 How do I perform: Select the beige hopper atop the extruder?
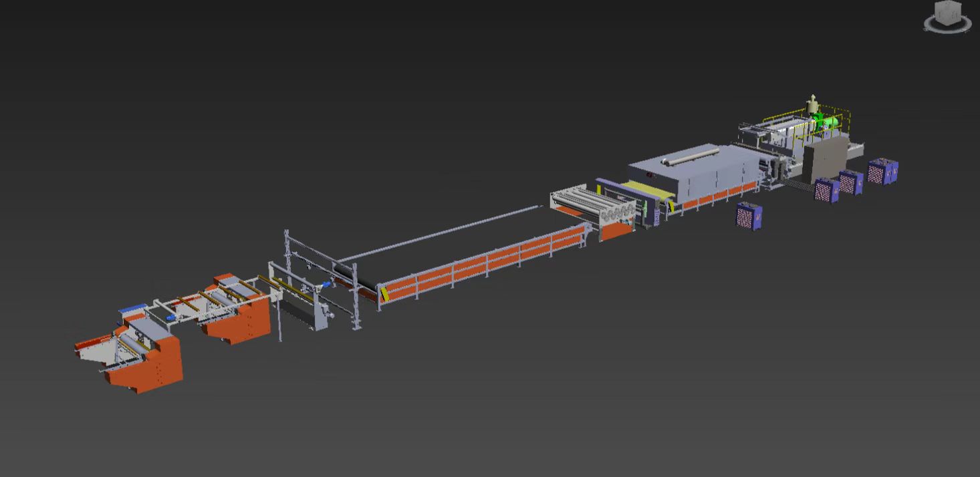[x=813, y=106]
